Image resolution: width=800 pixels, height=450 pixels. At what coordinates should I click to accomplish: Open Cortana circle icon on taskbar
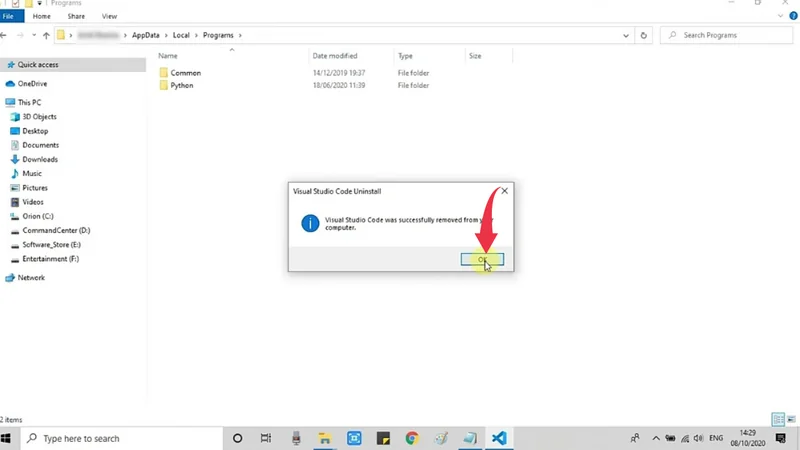(x=237, y=438)
